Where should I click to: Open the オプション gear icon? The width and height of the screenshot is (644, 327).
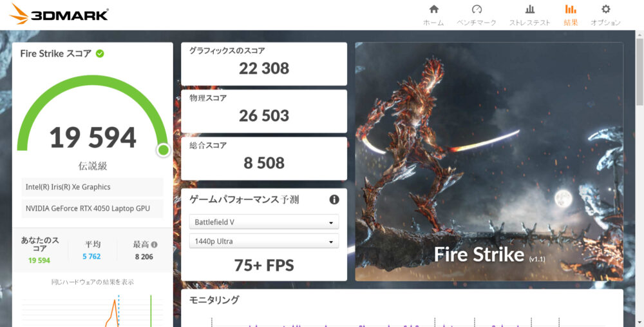coord(606,9)
